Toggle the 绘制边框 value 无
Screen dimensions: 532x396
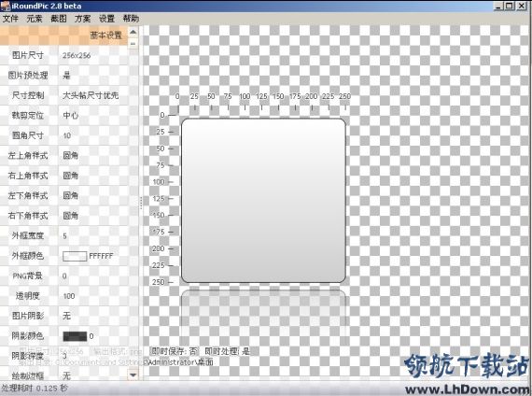pyautogui.click(x=66, y=375)
